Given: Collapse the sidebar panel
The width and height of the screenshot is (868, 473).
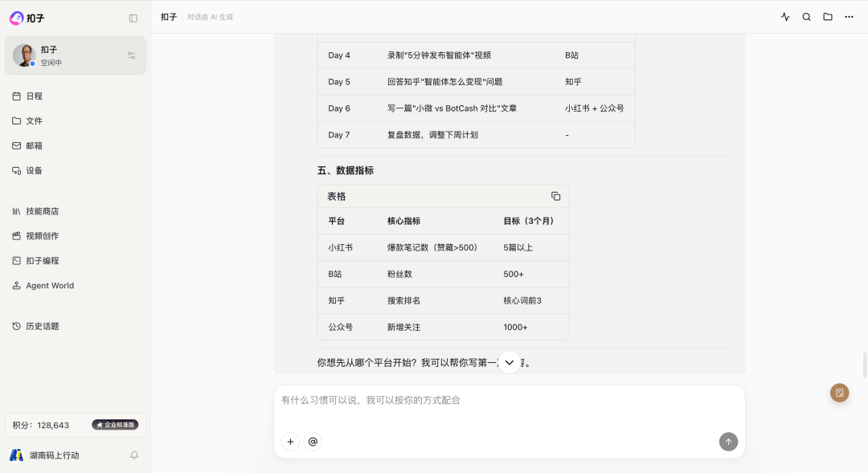Looking at the screenshot, I should pyautogui.click(x=133, y=18).
